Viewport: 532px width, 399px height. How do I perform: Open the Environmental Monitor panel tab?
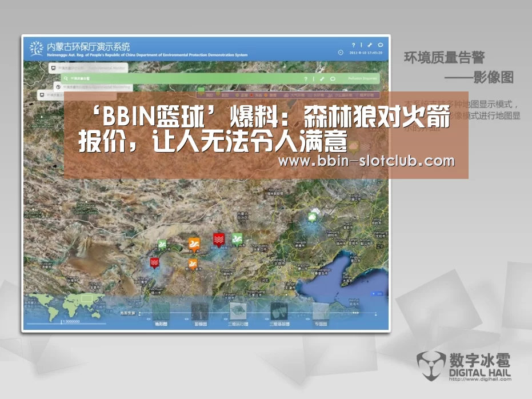(x=88, y=68)
